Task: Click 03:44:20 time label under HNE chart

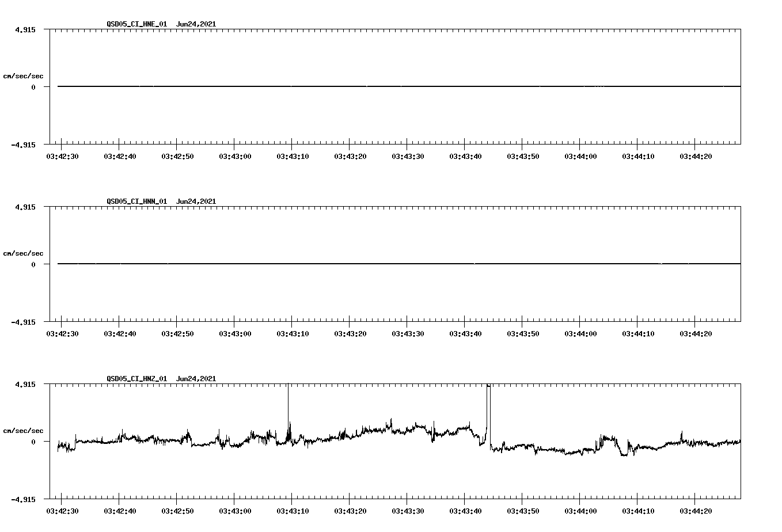Action: (x=696, y=156)
